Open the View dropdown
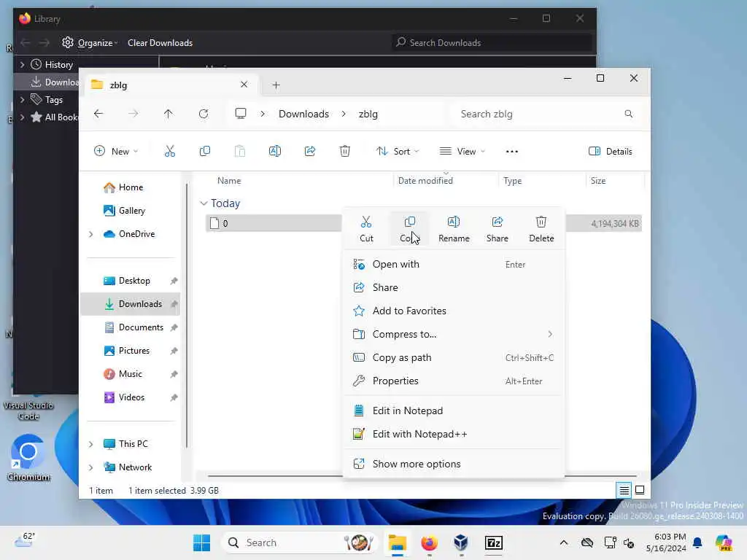Viewport: 747px width, 560px height. tap(462, 152)
